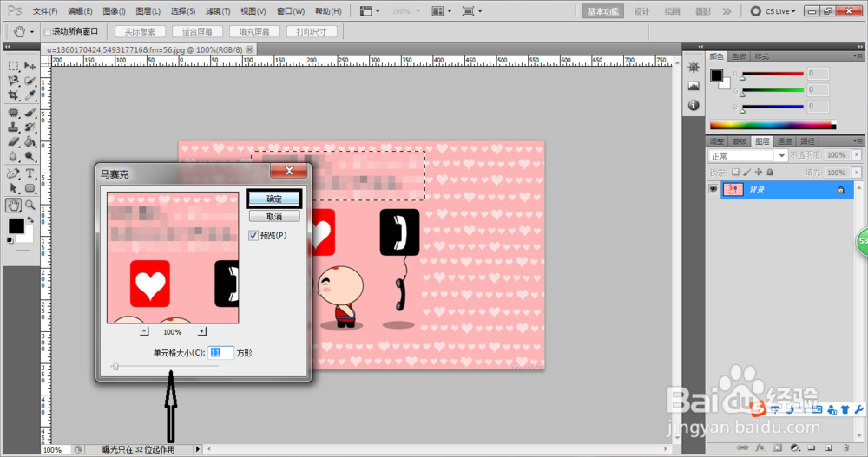The width and height of the screenshot is (868, 457).
Task: Select the History Brush tool
Action: pyautogui.click(x=30, y=127)
